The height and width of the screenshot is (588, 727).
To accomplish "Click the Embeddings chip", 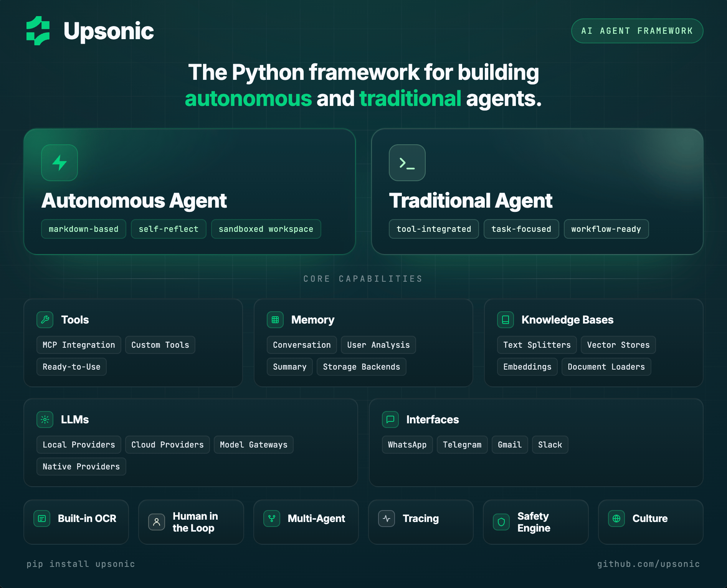I will click(x=527, y=367).
